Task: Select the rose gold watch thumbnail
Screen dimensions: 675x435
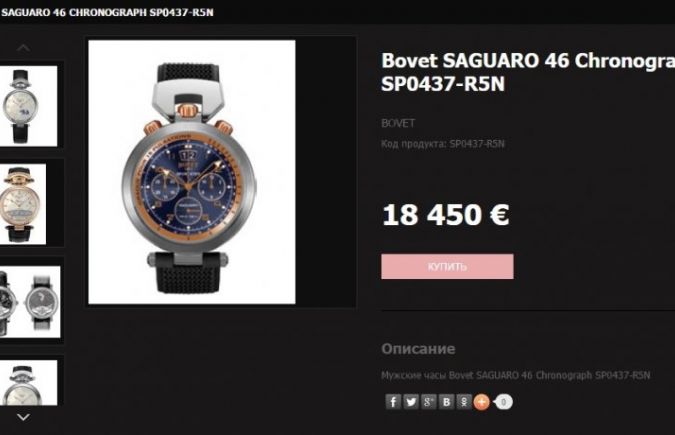Action: click(x=23, y=204)
